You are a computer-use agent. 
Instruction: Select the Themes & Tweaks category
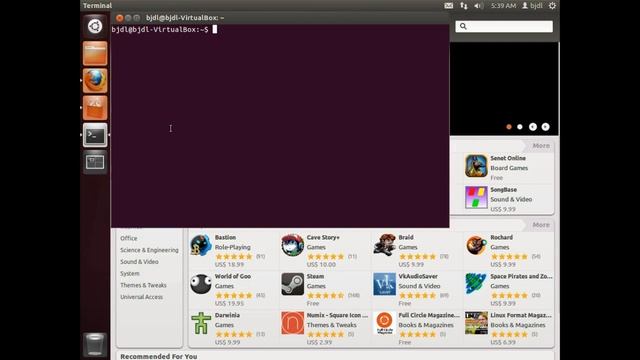click(143, 285)
